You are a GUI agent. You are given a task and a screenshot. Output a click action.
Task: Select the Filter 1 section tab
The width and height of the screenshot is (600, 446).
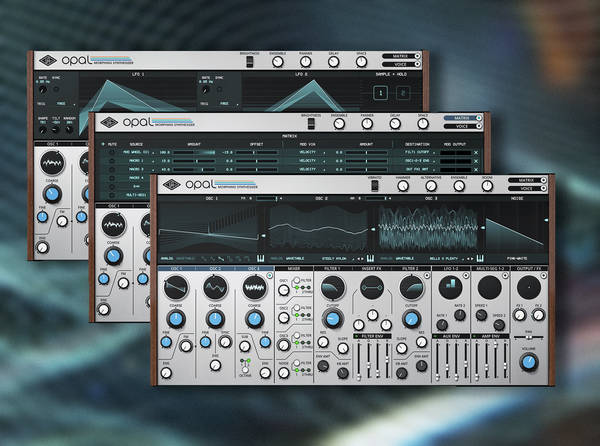point(332,269)
